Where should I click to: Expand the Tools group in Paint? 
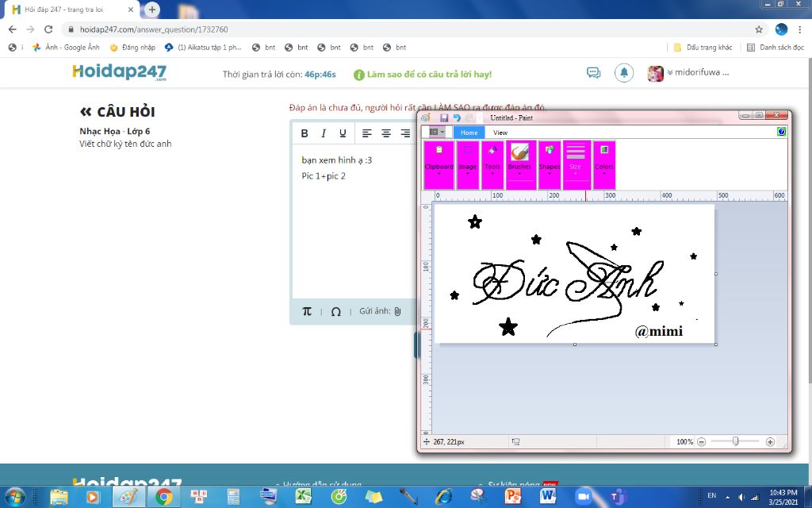492,165
